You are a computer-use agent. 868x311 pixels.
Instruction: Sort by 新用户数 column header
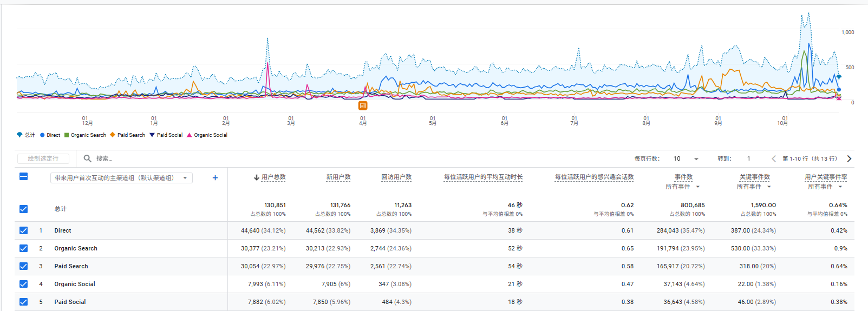[x=338, y=177]
